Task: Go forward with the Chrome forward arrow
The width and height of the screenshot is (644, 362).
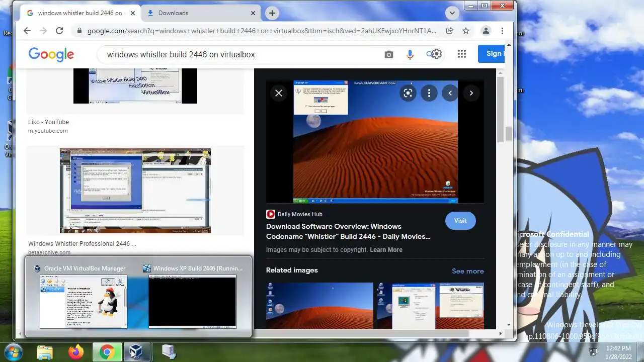Action: coord(43,31)
